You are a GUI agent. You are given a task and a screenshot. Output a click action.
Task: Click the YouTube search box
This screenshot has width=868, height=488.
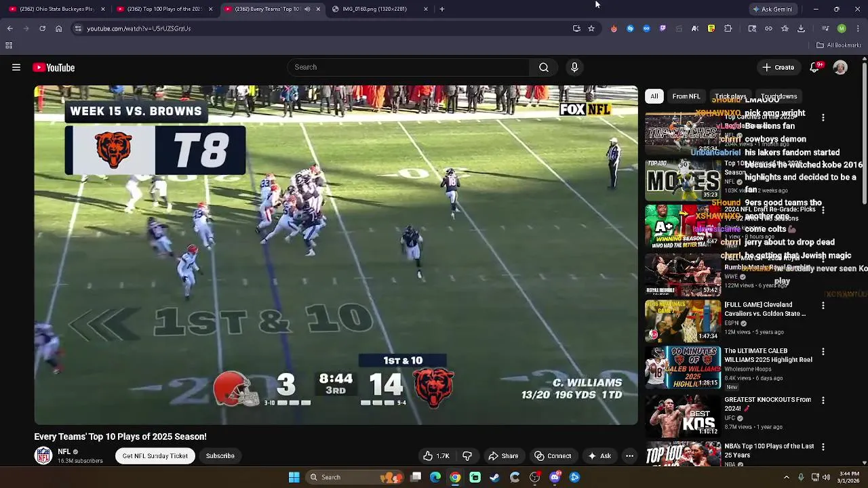tap(408, 67)
